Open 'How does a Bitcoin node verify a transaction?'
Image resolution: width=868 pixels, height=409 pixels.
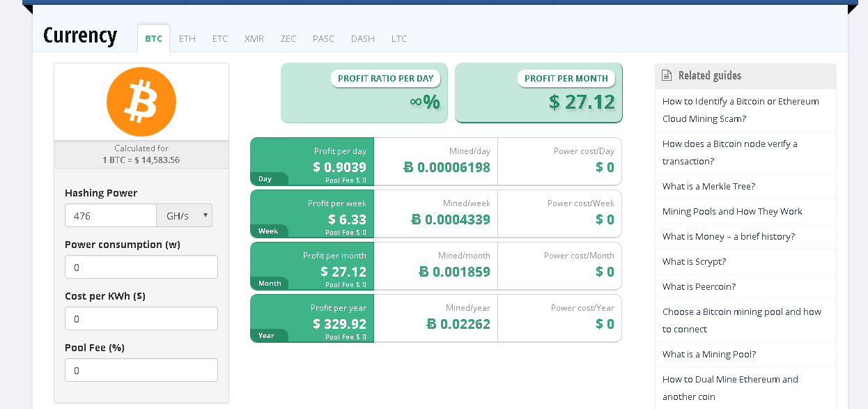point(730,153)
